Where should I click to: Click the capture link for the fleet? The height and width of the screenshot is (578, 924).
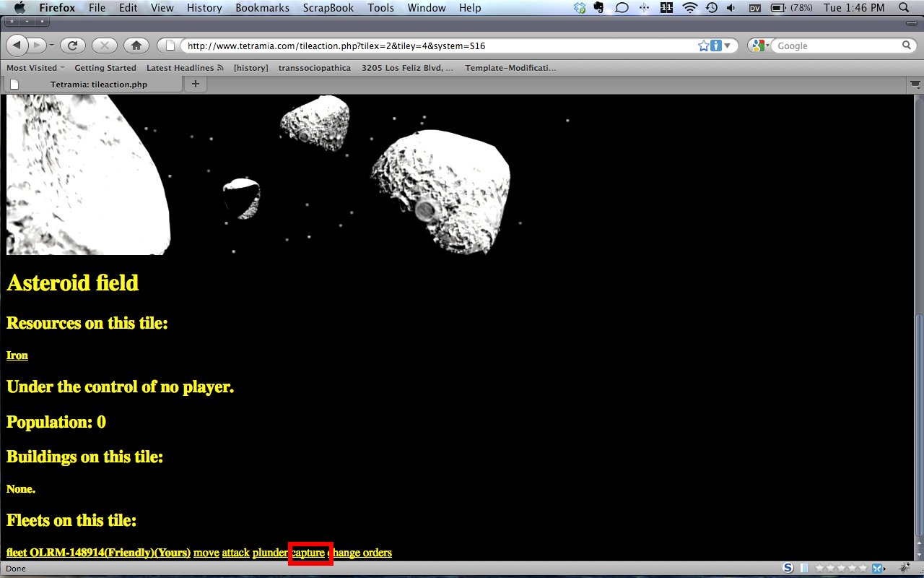(308, 553)
